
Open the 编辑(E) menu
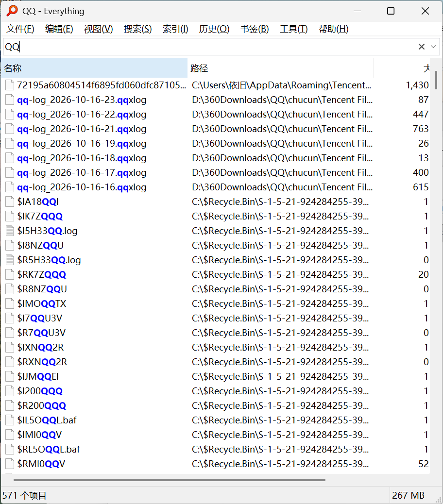59,29
